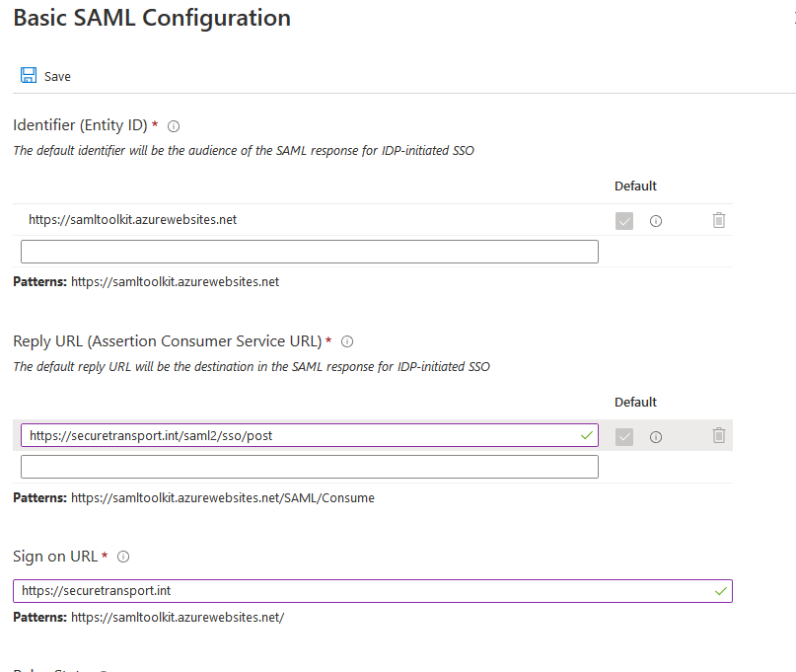Click the Save button label
The image size is (796, 672).
point(57,77)
